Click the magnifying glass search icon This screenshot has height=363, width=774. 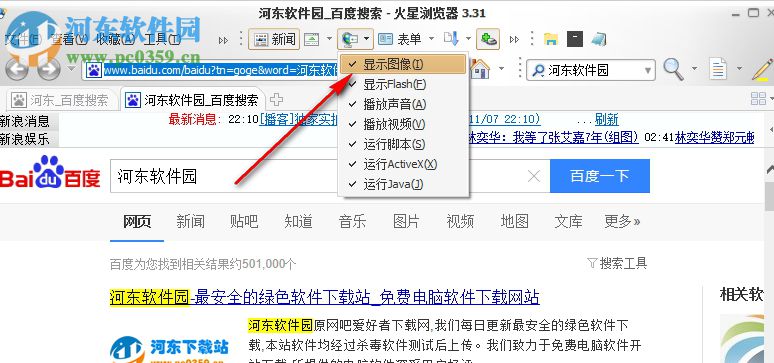[673, 69]
